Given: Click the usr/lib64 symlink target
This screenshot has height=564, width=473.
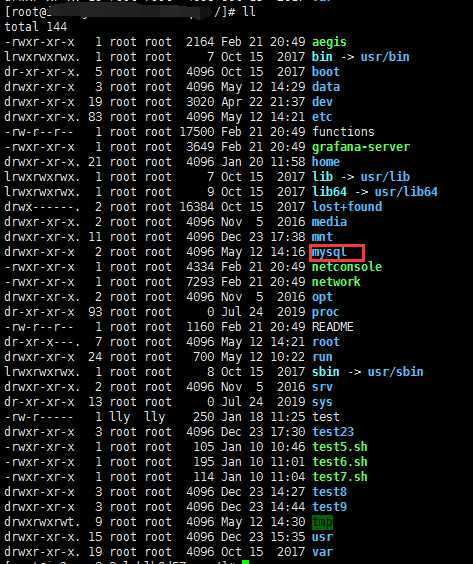Looking at the screenshot, I should point(406,192).
